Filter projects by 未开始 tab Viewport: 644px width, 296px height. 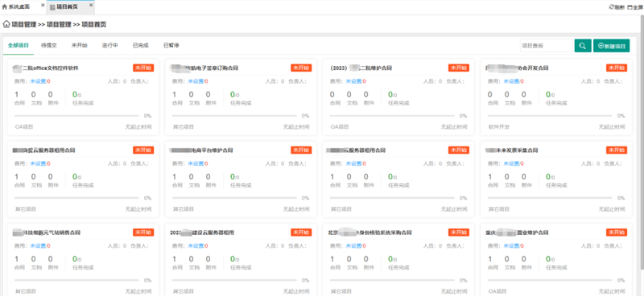(79, 46)
